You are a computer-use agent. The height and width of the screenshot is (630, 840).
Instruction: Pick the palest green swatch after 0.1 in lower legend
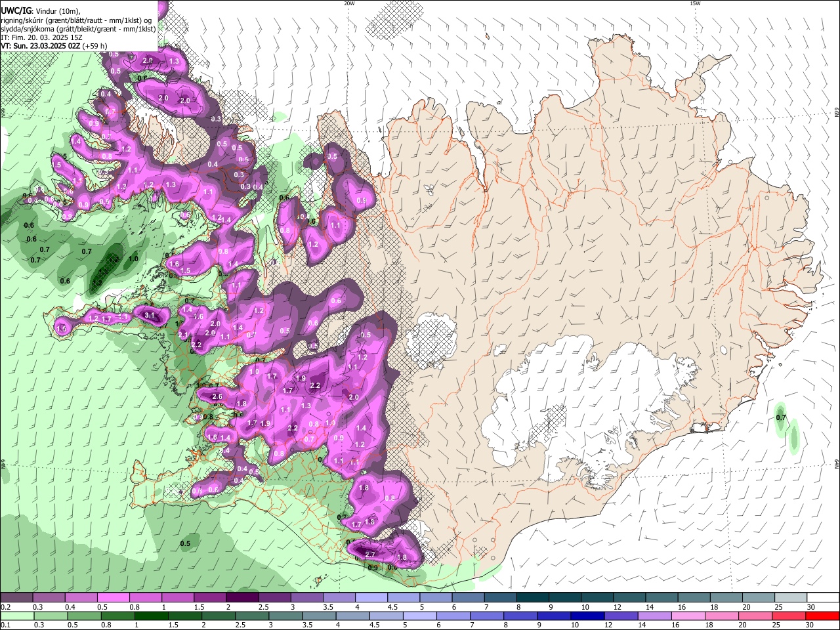16,616
